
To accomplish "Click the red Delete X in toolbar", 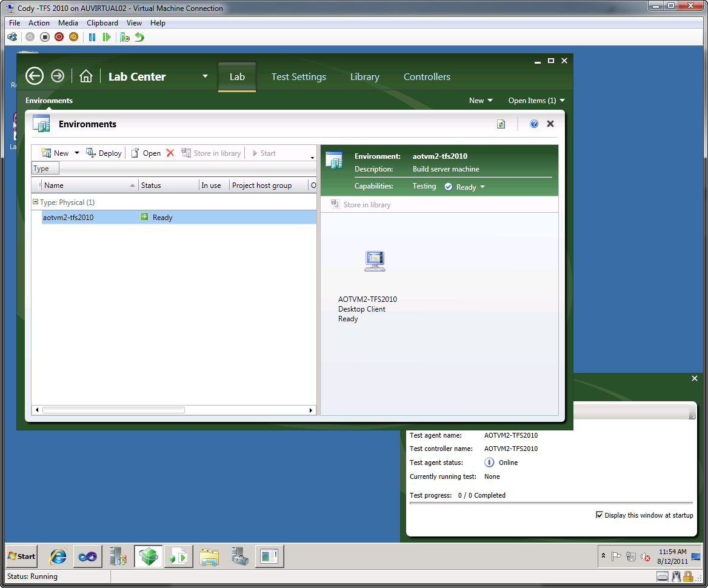I will [170, 153].
